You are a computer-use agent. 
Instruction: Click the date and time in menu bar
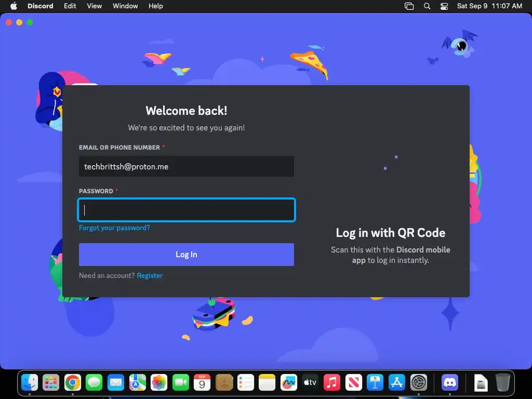[x=489, y=6]
